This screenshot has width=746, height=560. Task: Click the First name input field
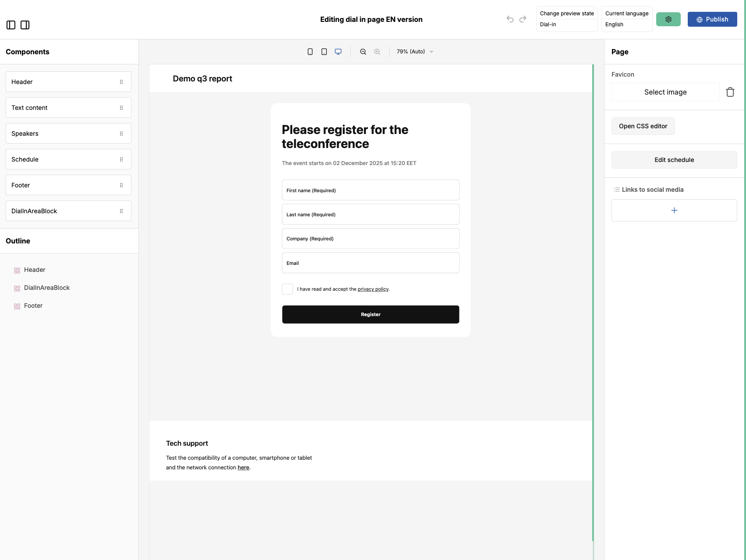(370, 190)
